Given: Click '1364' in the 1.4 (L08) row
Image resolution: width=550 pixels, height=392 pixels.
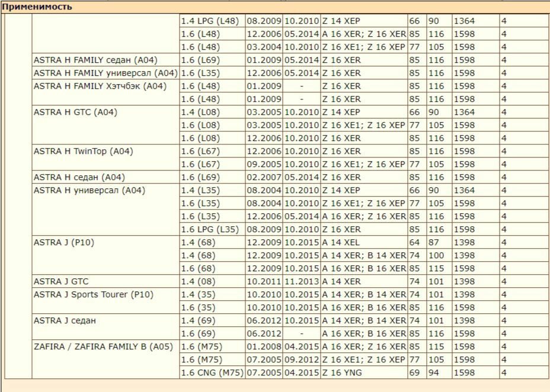Looking at the screenshot, I should click(x=476, y=112).
